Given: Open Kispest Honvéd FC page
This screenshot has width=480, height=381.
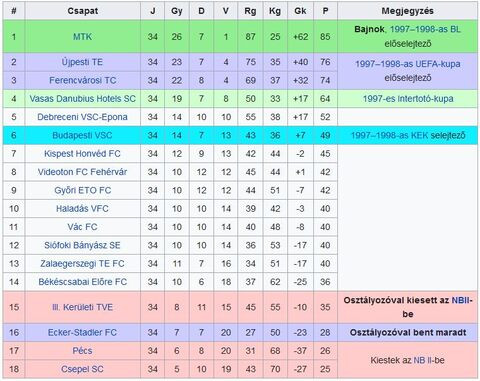Looking at the screenshot, I should point(82,154).
